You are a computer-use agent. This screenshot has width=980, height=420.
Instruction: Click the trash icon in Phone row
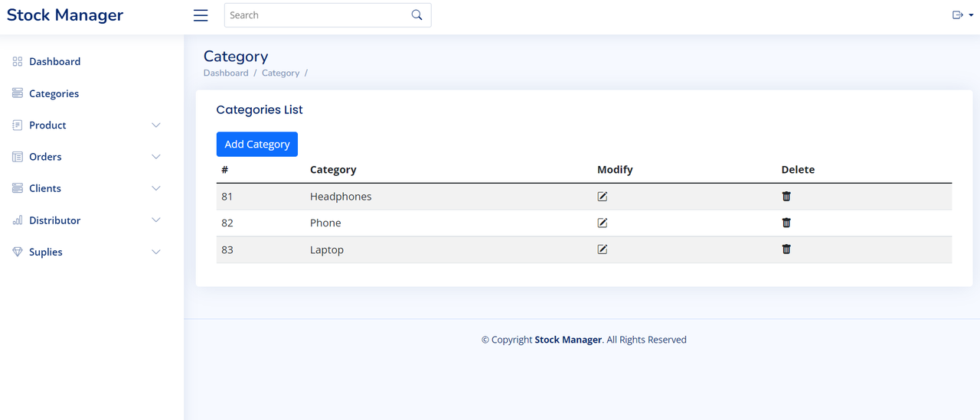[786, 223]
